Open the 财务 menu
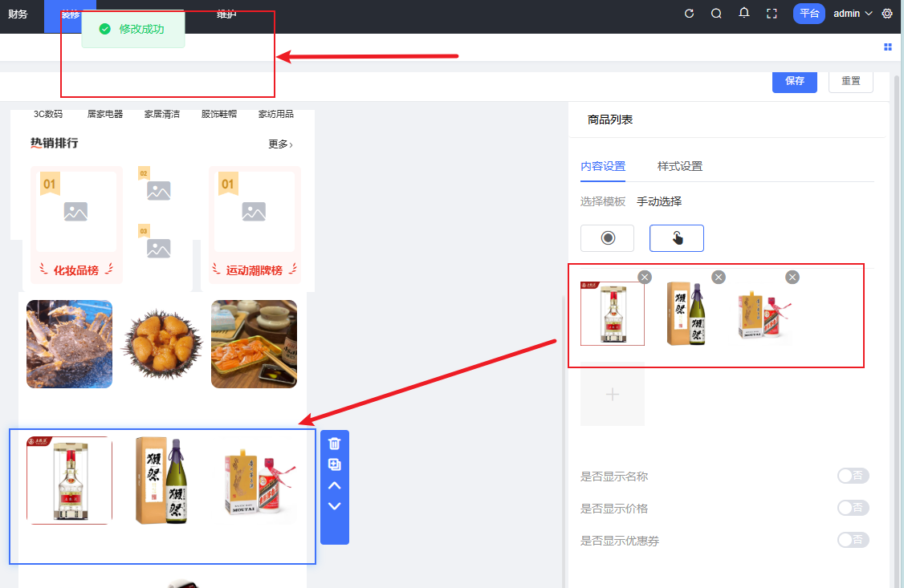Viewport: 904px width, 588px height. point(18,14)
